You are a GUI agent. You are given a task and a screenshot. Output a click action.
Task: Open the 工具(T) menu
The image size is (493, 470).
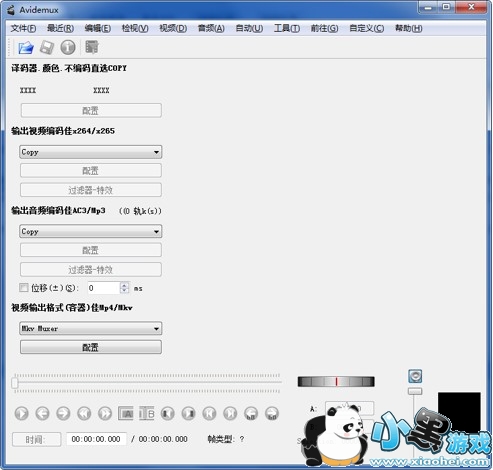(287, 28)
